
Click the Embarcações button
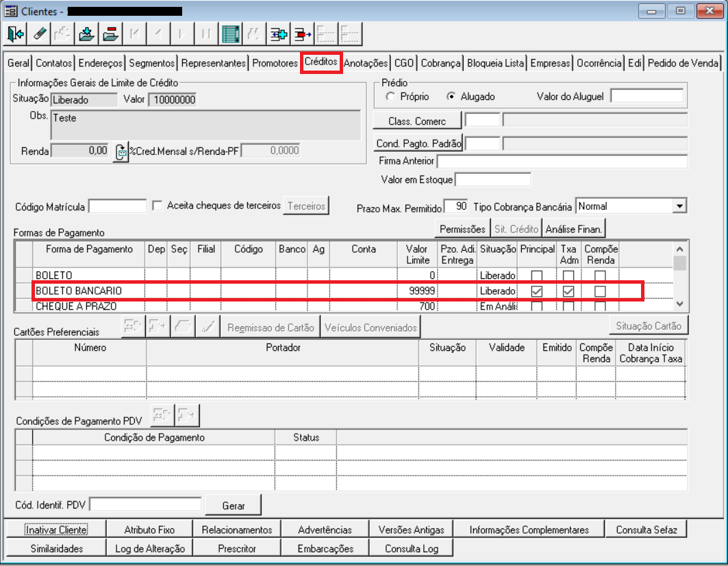point(325,548)
